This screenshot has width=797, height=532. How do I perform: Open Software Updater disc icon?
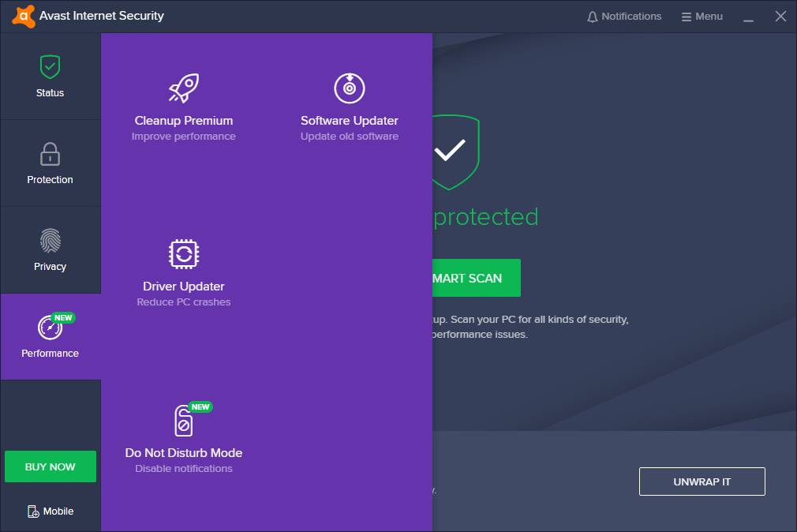[349, 88]
